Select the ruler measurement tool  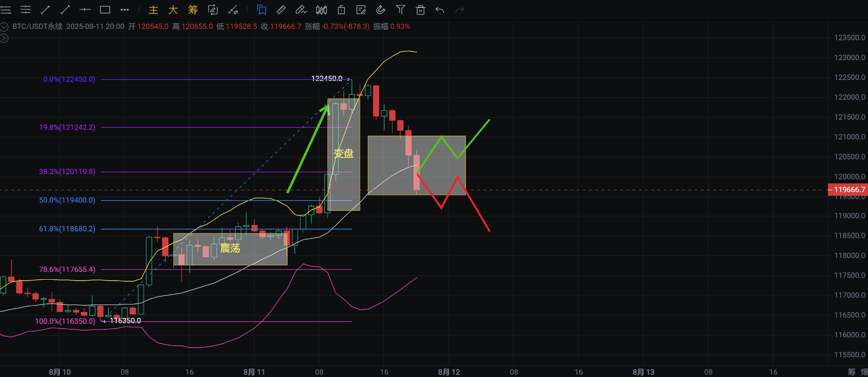pyautogui.click(x=281, y=9)
